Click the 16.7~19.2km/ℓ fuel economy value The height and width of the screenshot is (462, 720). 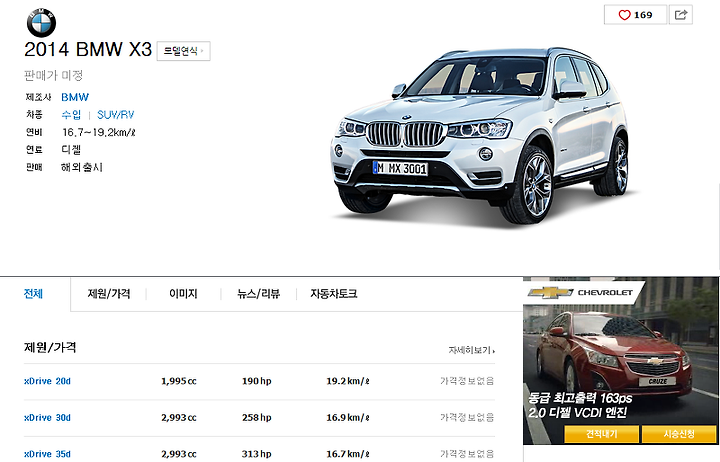[x=99, y=133]
